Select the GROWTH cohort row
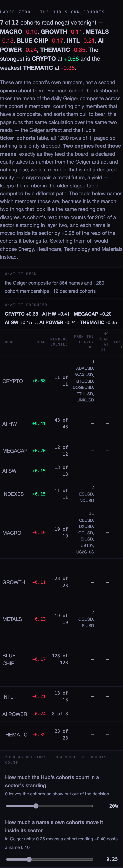The image size is (123, 868). (x=61, y=582)
